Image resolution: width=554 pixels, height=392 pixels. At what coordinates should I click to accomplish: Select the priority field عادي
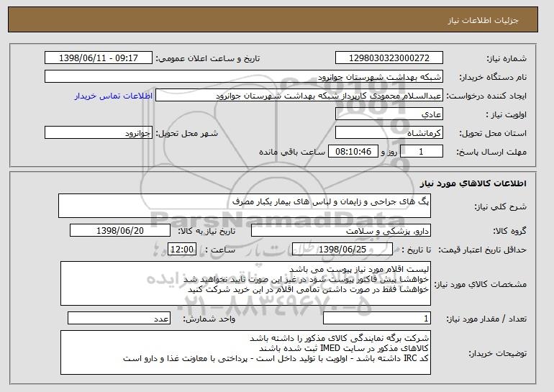389,114
